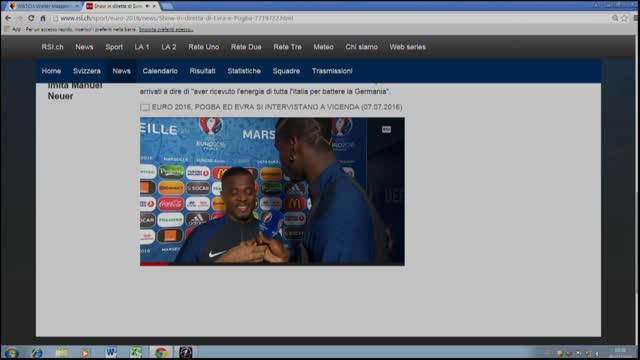The height and width of the screenshot is (360, 640).
Task: Switch to Chrome in the taskbar
Action: [x=161, y=353]
